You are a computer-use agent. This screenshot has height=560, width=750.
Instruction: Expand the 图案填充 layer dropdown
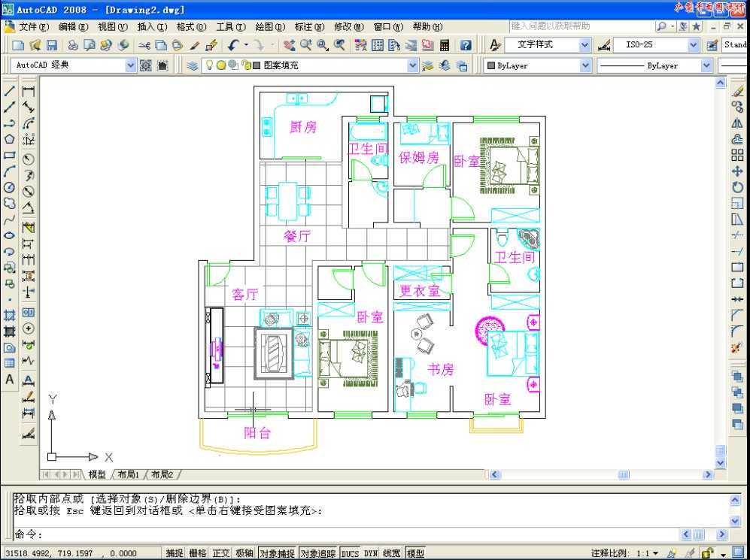click(413, 65)
